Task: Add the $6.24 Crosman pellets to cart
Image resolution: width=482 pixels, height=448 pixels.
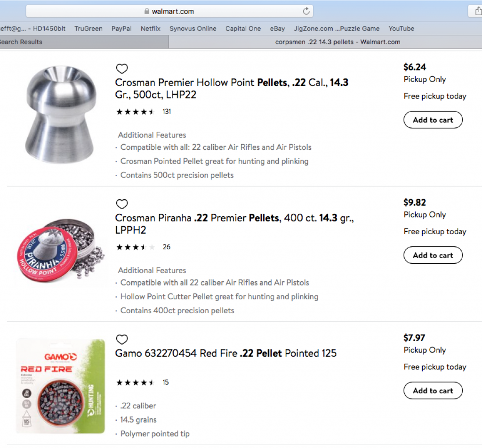Action: [x=433, y=120]
